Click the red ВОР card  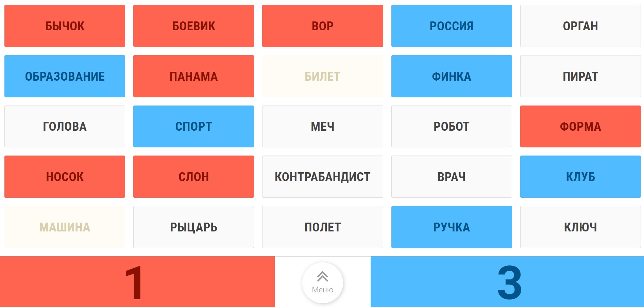[x=322, y=26]
